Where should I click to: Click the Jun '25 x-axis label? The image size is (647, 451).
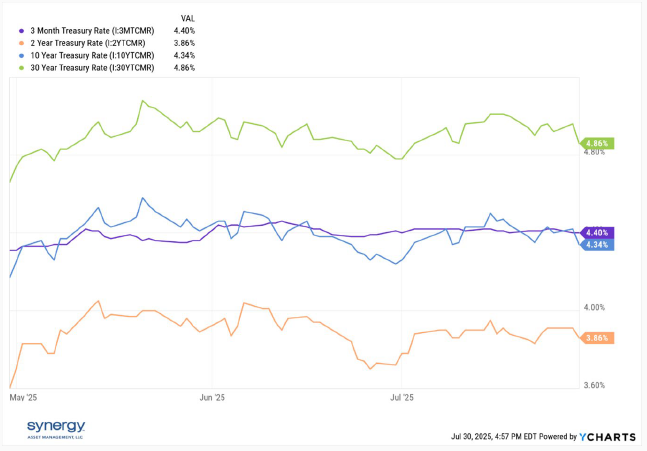pyautogui.click(x=212, y=397)
